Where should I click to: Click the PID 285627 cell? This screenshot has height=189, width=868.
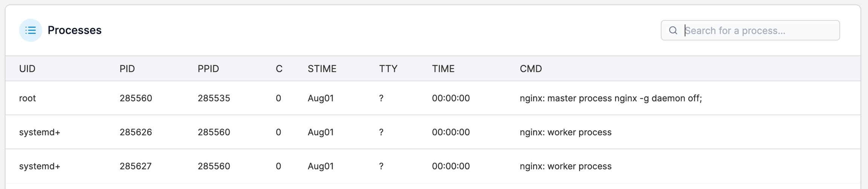pos(136,166)
